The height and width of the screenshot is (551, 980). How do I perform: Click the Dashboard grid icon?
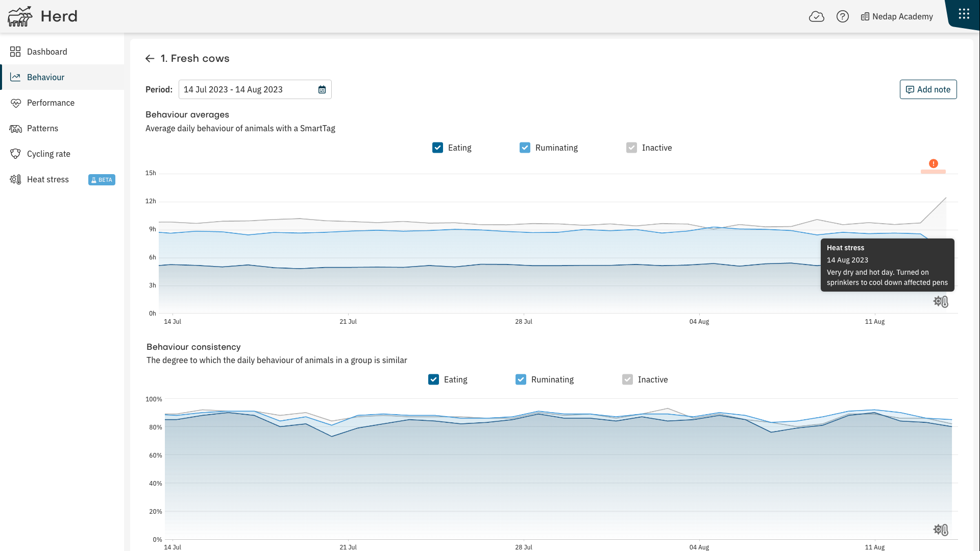point(15,52)
